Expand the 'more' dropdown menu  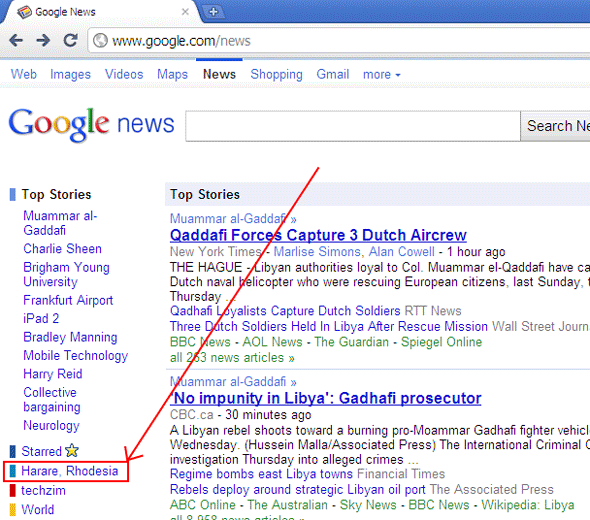pos(382,75)
